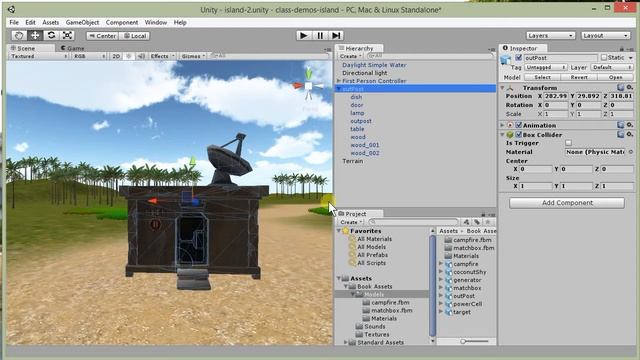Toggle the Animation component checkbox

point(519,125)
